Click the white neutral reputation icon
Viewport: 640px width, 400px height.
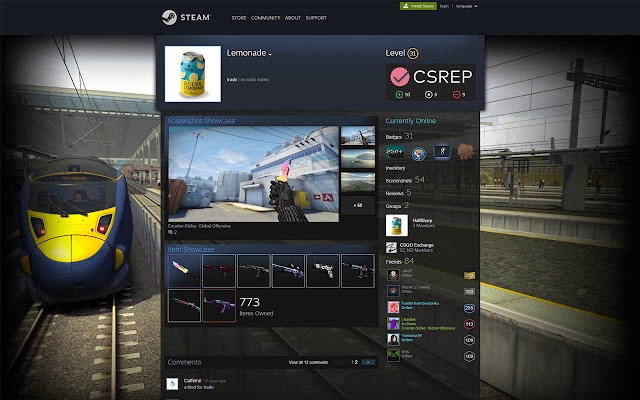428,95
